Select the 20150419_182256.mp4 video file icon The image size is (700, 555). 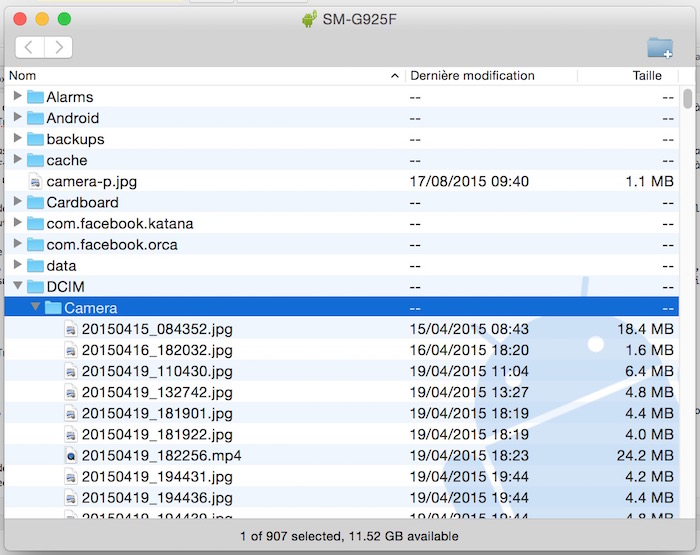tap(71, 456)
